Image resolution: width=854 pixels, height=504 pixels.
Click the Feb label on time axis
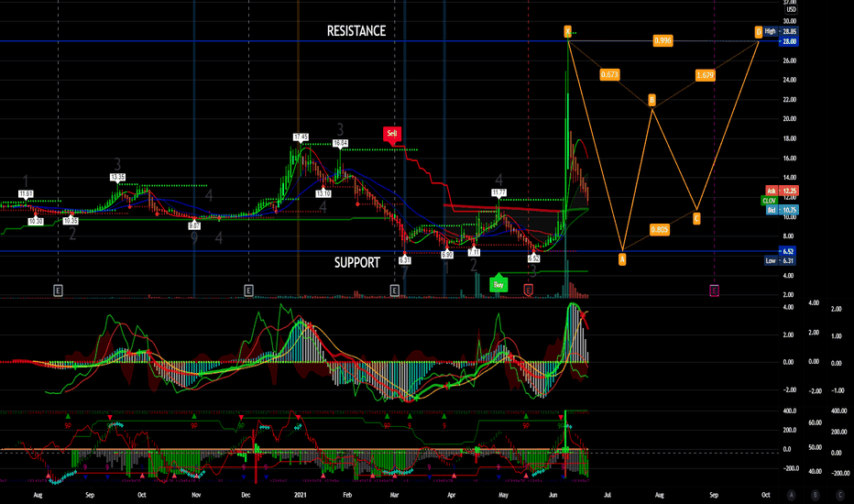(x=347, y=495)
